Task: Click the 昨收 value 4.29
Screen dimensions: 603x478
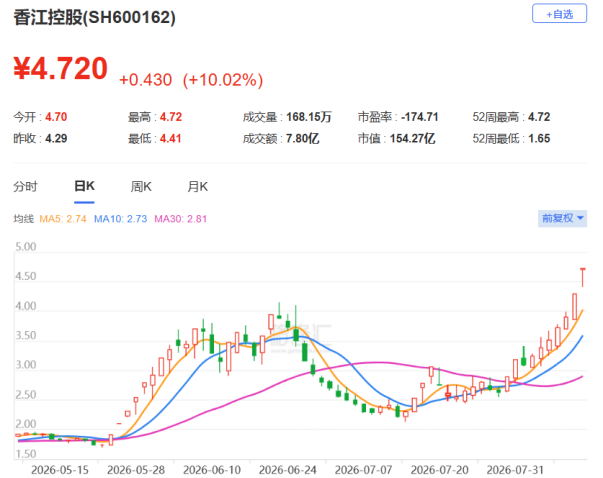Action: pyautogui.click(x=56, y=138)
